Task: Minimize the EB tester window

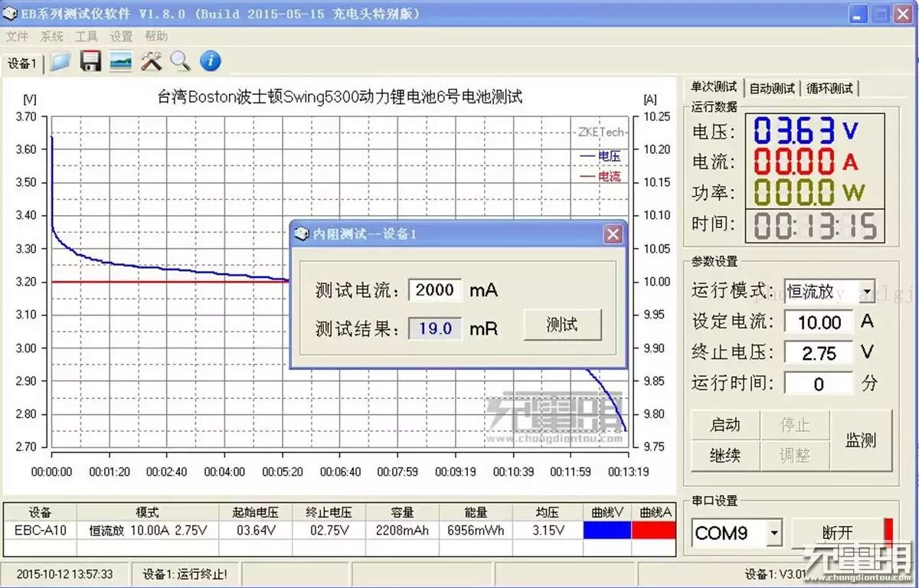Action: coord(859,15)
